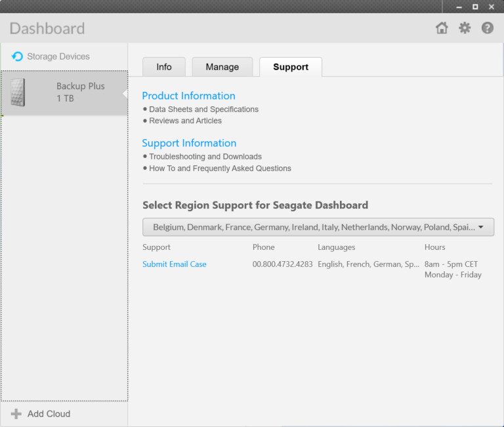Click the Dashboard title text
The width and height of the screenshot is (504, 427).
tap(47, 28)
